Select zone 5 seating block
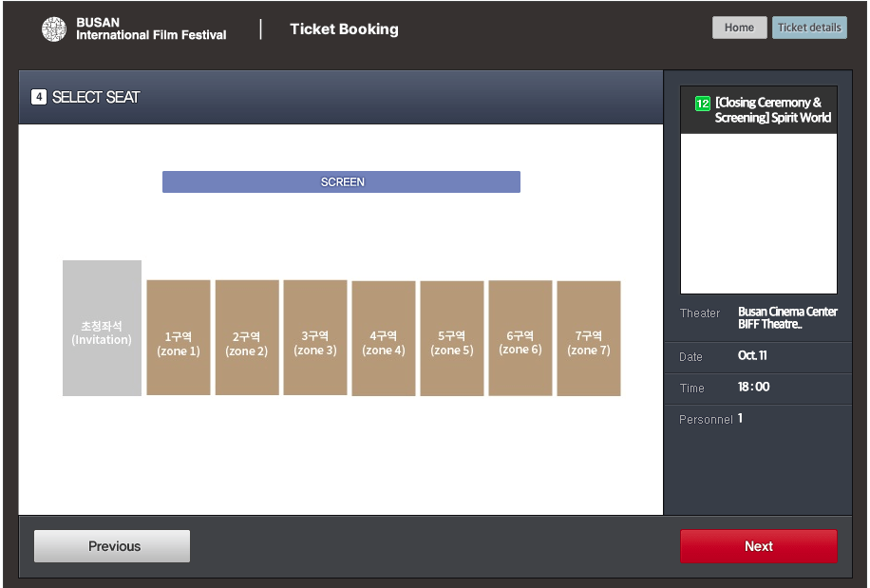The width and height of the screenshot is (870, 588). click(x=452, y=338)
